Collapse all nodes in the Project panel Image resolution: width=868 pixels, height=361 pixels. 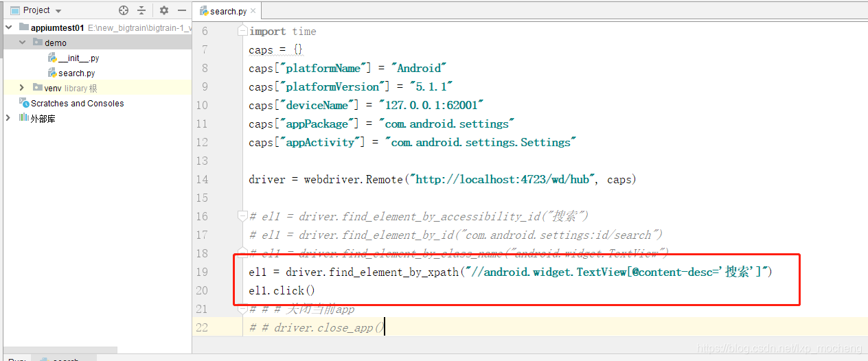[x=141, y=10]
